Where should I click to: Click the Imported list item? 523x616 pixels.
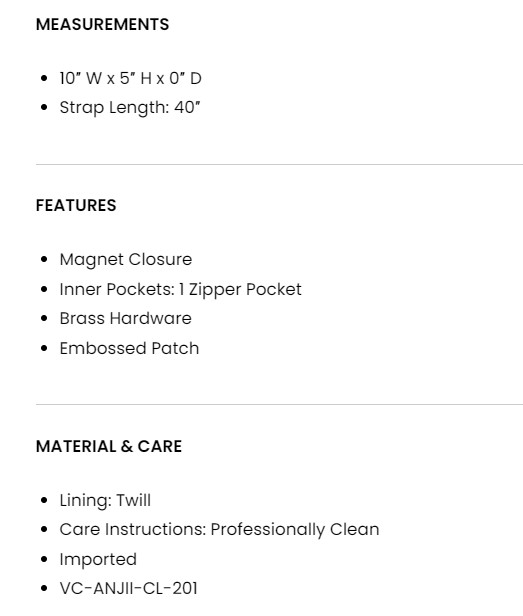tap(98, 559)
